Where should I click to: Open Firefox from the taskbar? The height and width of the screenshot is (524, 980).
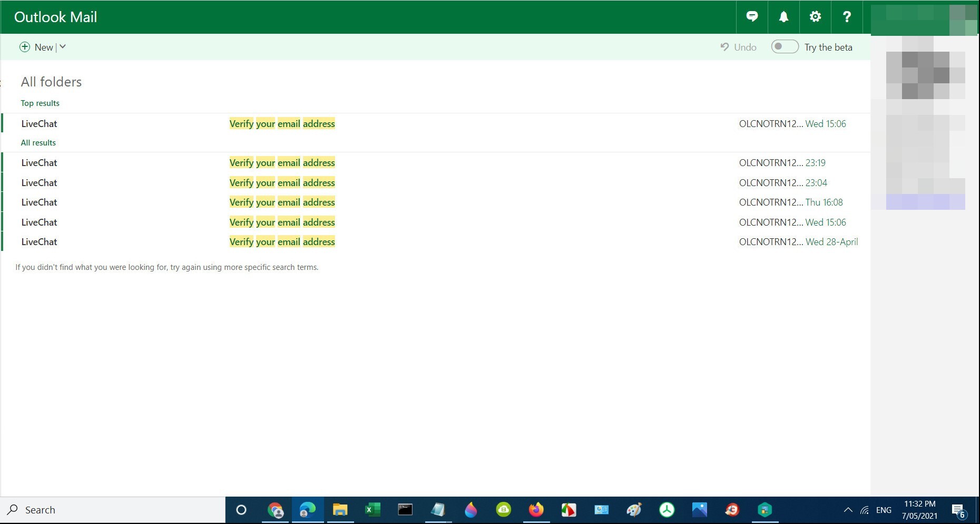pos(536,510)
